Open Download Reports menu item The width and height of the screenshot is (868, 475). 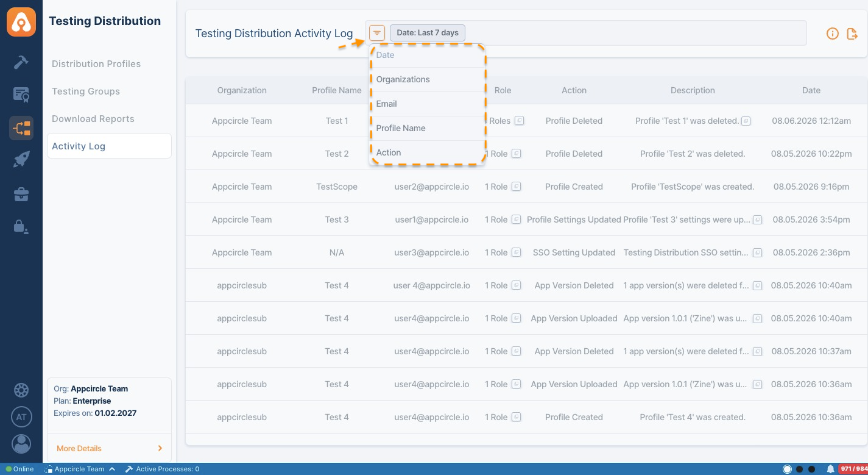(x=93, y=119)
